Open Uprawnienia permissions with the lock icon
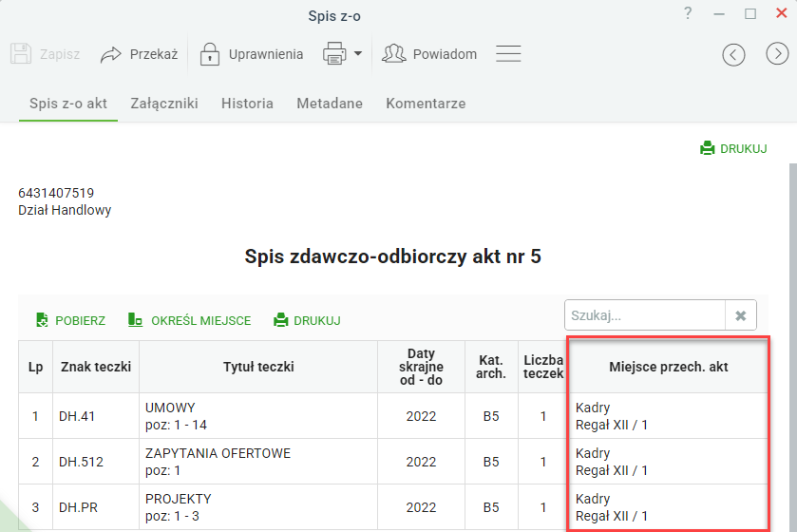The width and height of the screenshot is (797, 532). pos(251,54)
